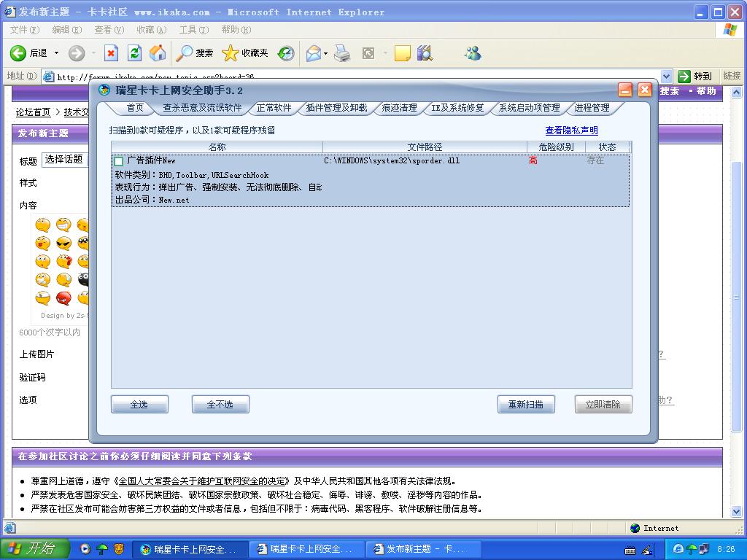Screen dimensions: 747x560
Task: Open the Back button history dropdown arrow
Action: tap(56, 52)
